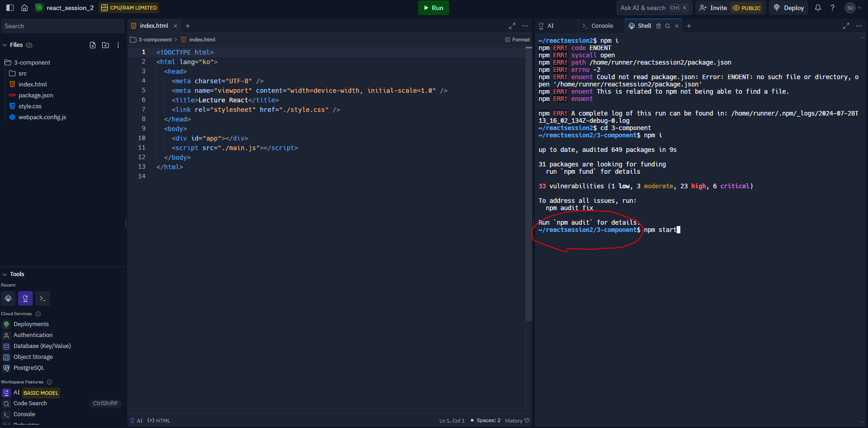
Task: Maximize the editor pane with the expand icon
Action: pos(512,26)
